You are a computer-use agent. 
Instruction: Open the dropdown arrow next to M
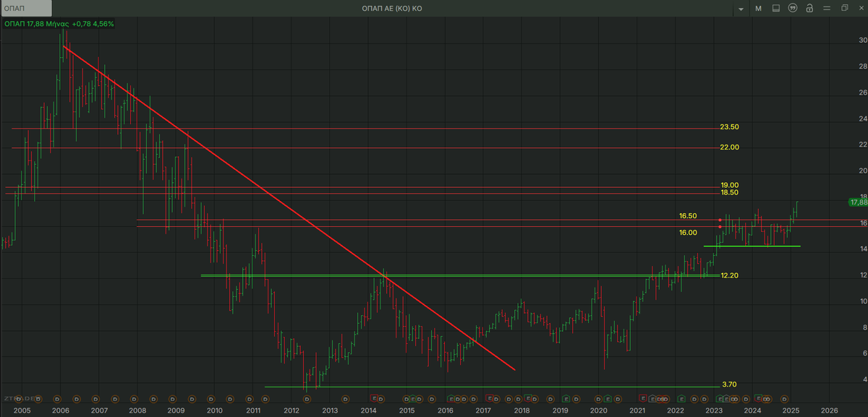pos(741,9)
